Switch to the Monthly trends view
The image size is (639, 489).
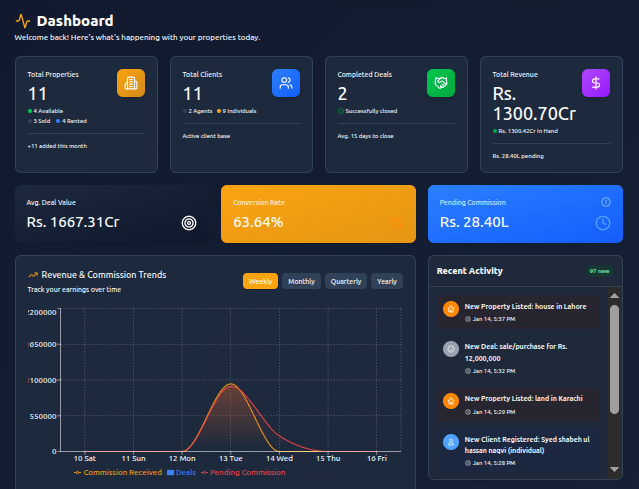[301, 282]
